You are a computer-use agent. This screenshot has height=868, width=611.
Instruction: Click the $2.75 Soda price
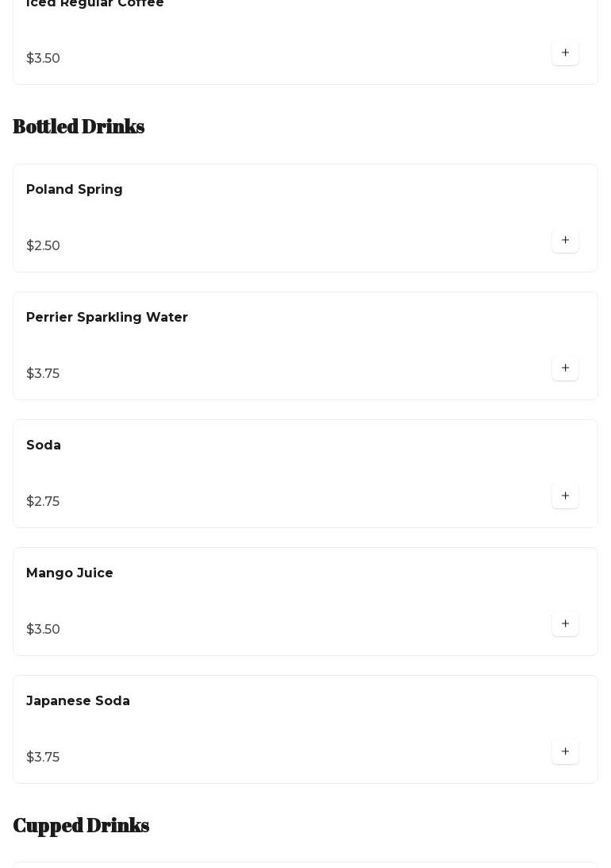(x=43, y=502)
